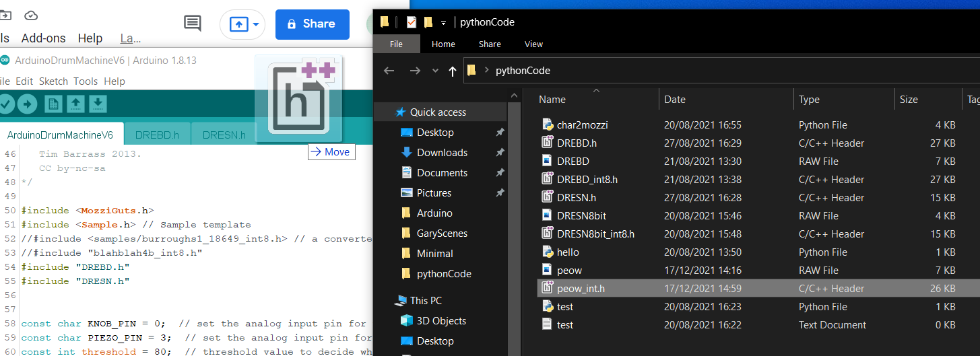The width and height of the screenshot is (980, 356).
Task: Open the GaryScenes folder in sidebar
Action: (442, 234)
